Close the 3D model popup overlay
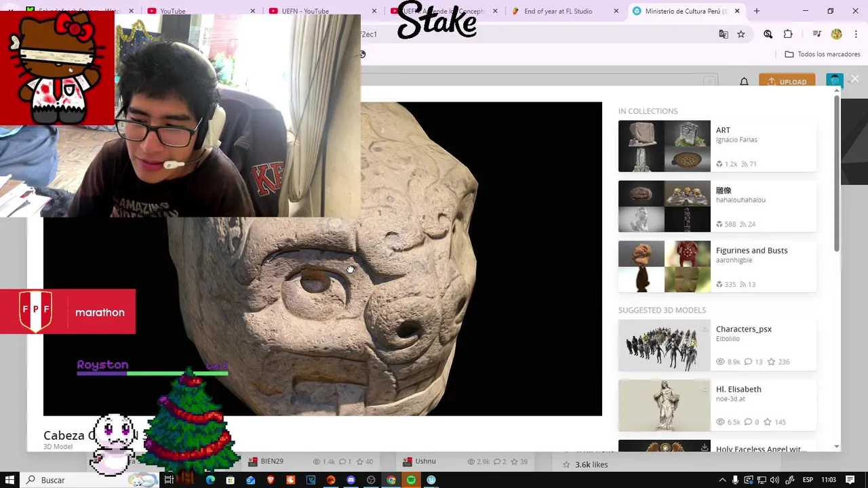This screenshot has height=488, width=868. tap(855, 79)
